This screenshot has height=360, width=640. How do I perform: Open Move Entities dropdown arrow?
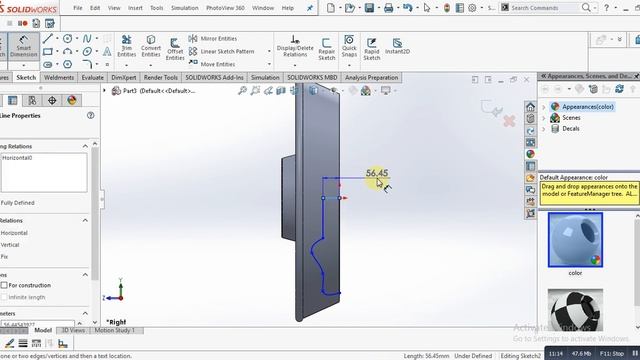269,64
